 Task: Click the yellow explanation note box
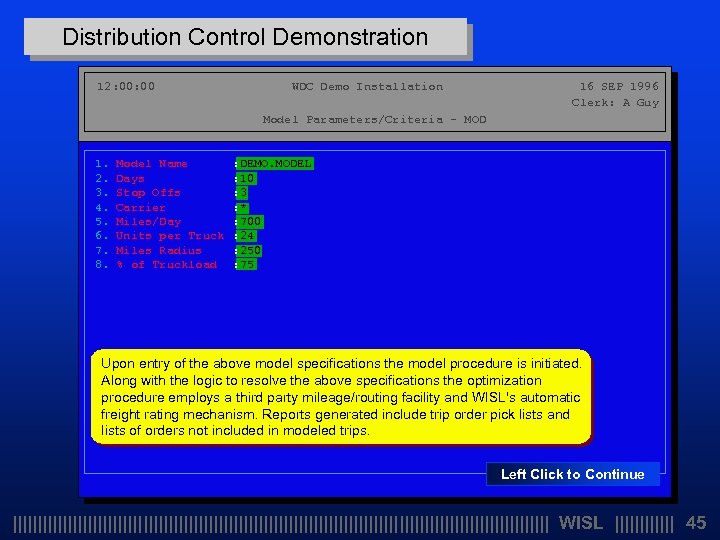click(x=341, y=397)
